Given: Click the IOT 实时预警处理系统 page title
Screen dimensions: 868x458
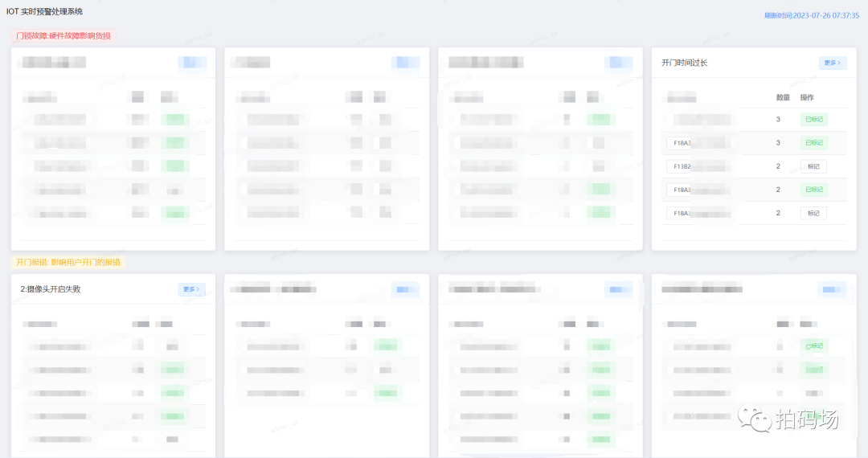Looking at the screenshot, I should pos(44,11).
